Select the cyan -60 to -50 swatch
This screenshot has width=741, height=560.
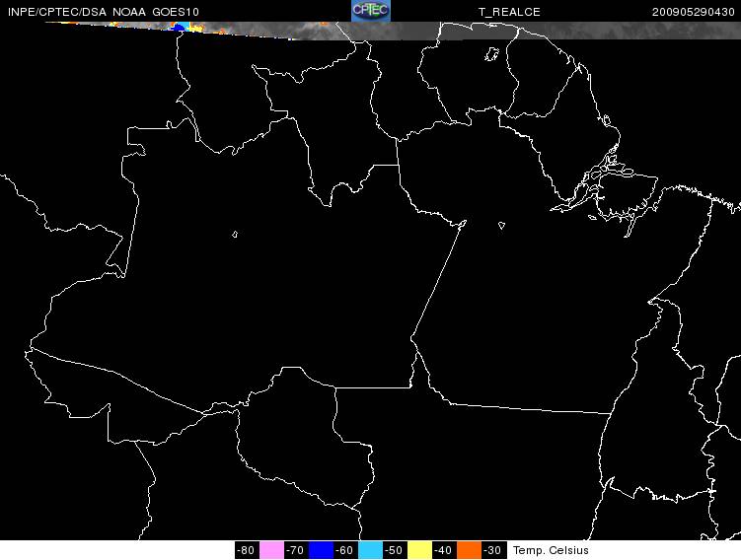point(370,550)
